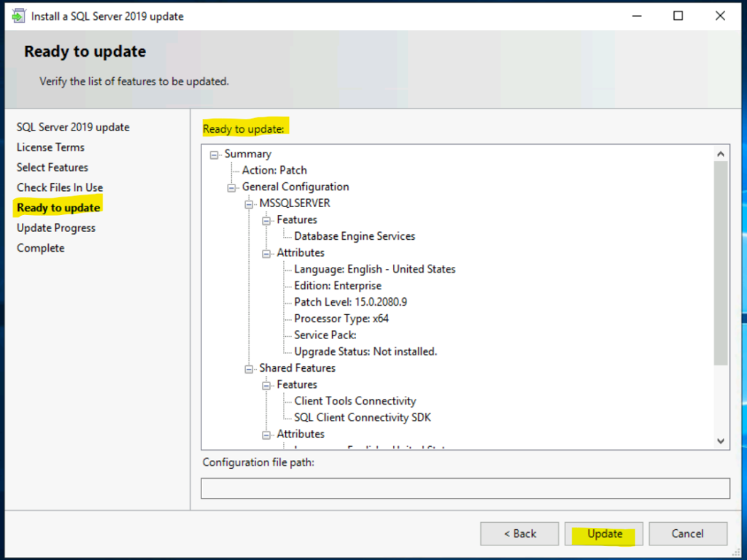Click the summary tree vertical scrollbar thumb
747x560 pixels.
[x=720, y=262]
